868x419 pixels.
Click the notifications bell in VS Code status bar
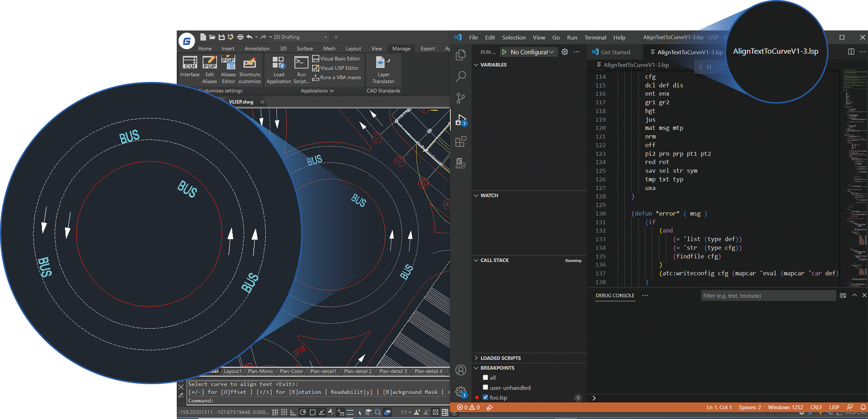click(x=863, y=407)
